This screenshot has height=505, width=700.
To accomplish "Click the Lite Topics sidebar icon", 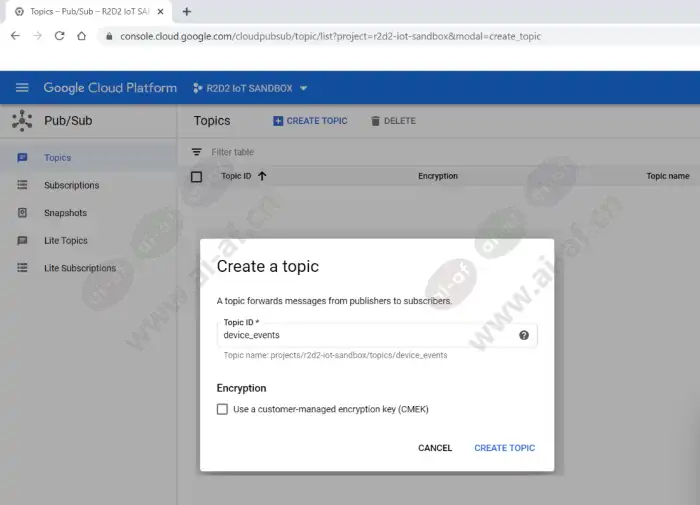I will [22, 240].
